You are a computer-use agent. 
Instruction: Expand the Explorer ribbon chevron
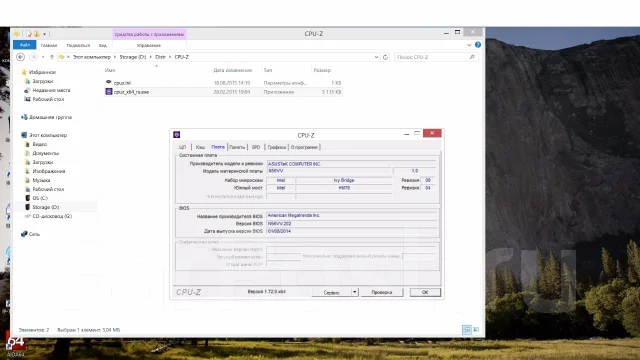click(x=469, y=45)
